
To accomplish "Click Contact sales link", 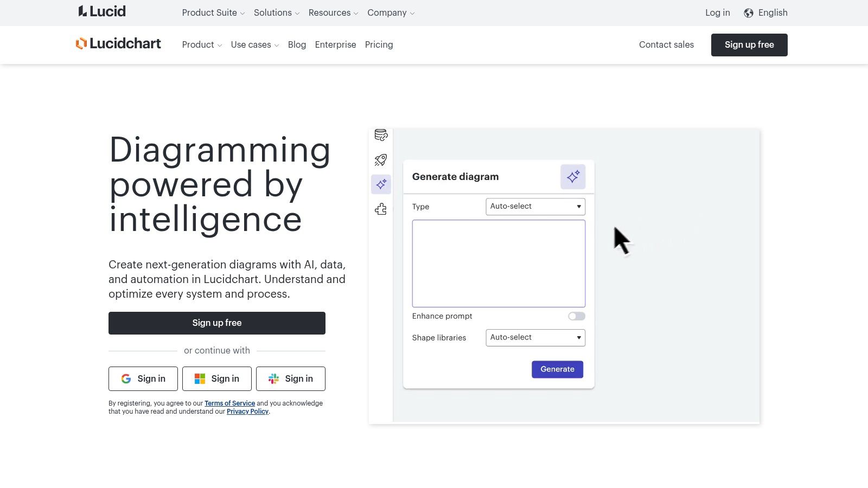I will tap(666, 44).
